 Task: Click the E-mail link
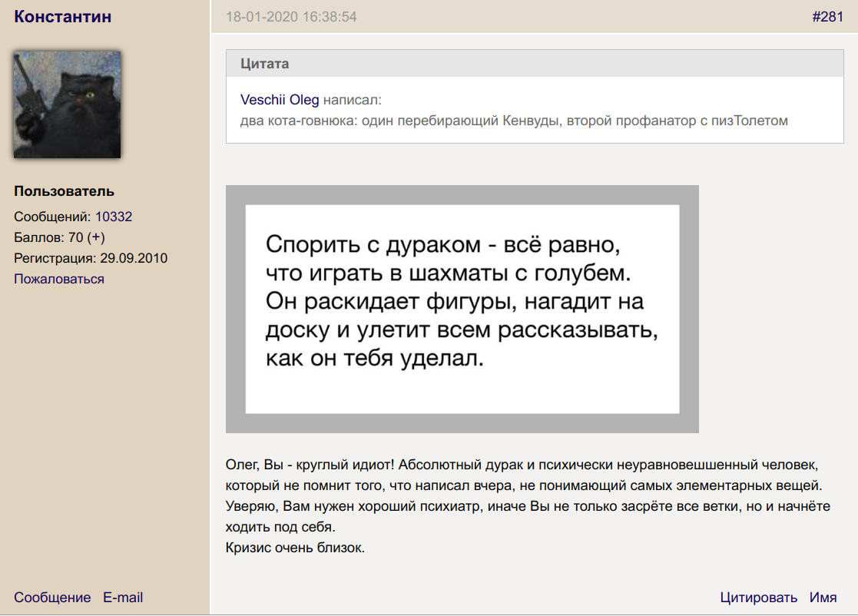tap(123, 598)
